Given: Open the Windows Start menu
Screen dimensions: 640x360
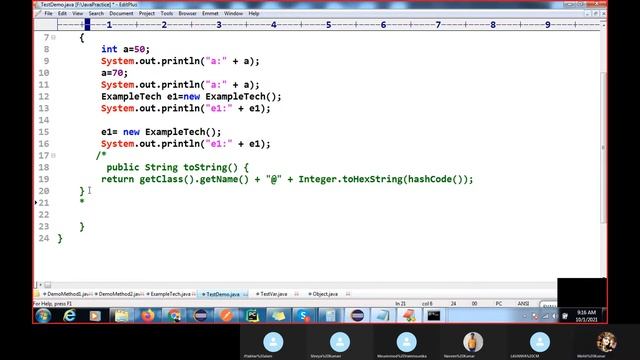Looking at the screenshot, I should [x=43, y=316].
